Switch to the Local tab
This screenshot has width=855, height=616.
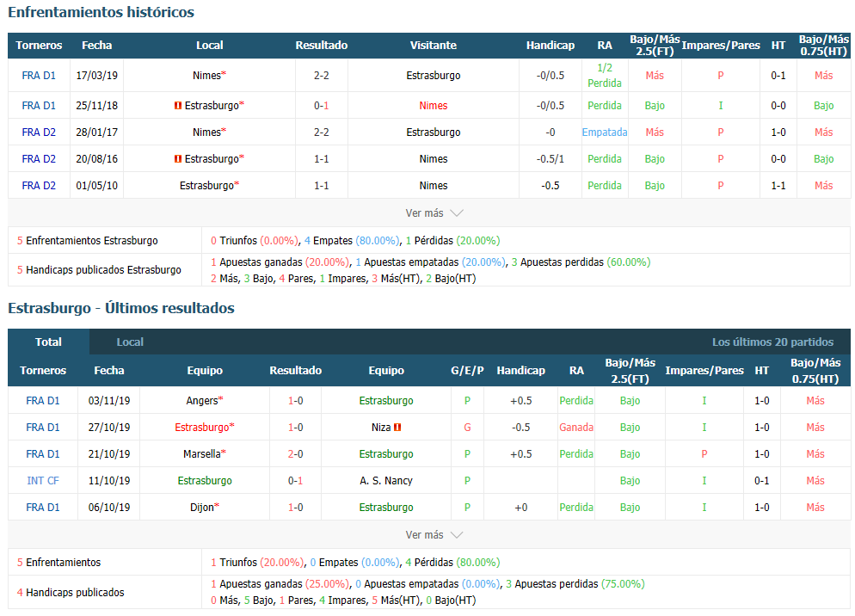click(130, 342)
